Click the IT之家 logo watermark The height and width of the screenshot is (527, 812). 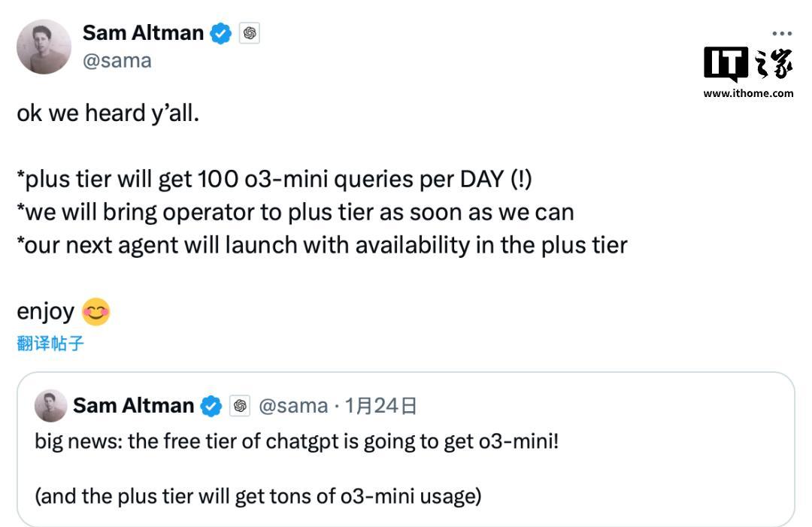coord(748,64)
